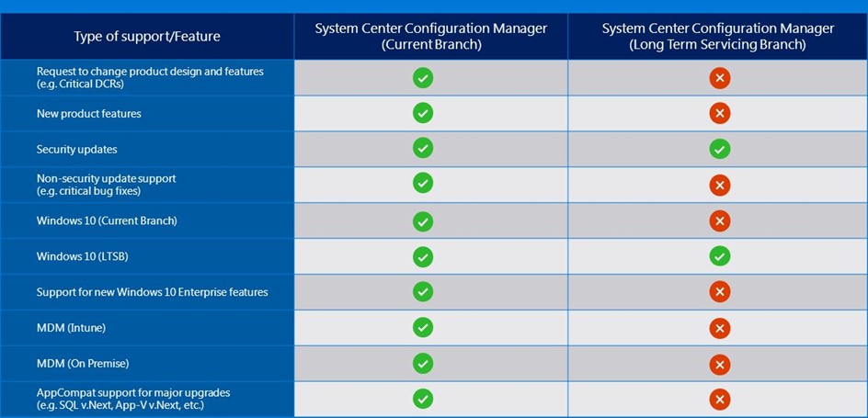The image size is (868, 418).
Task: Click red X for Non-security update support
Action: tap(720, 186)
